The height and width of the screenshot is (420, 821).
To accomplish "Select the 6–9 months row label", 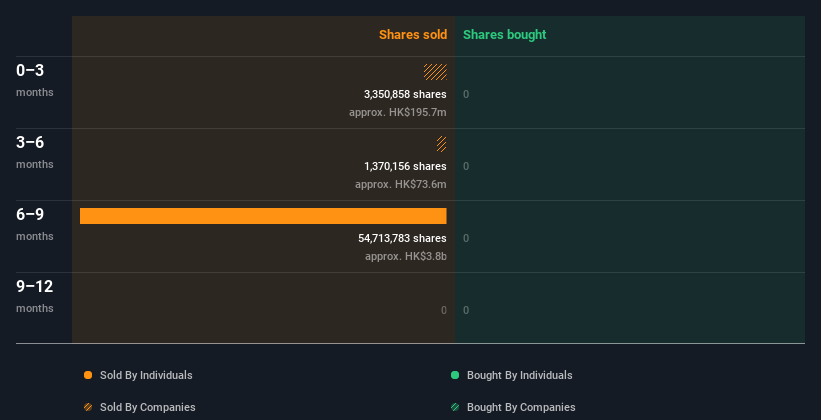I will point(35,224).
